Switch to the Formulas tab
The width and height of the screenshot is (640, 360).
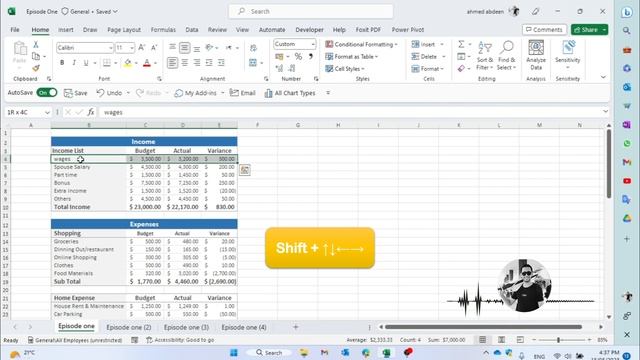pos(163,29)
